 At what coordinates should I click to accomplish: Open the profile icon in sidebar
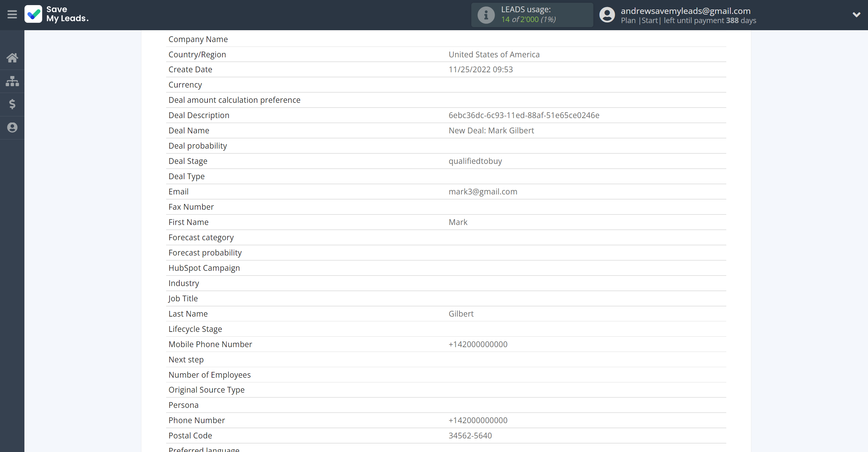coord(12,128)
